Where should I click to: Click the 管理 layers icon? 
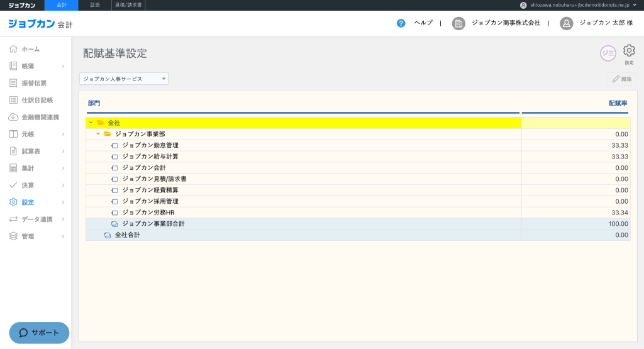point(13,236)
